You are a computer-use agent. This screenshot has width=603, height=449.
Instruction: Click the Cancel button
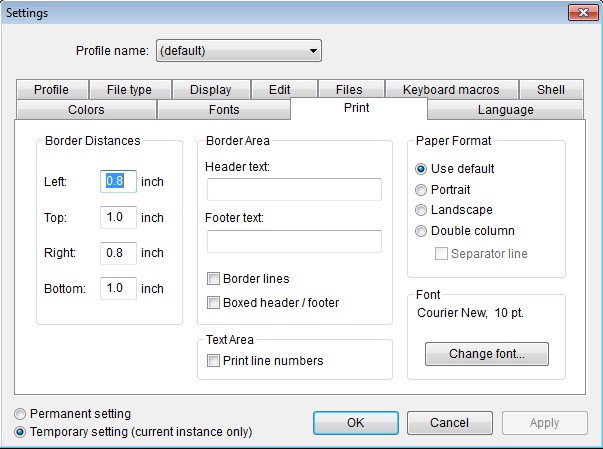[x=450, y=423]
